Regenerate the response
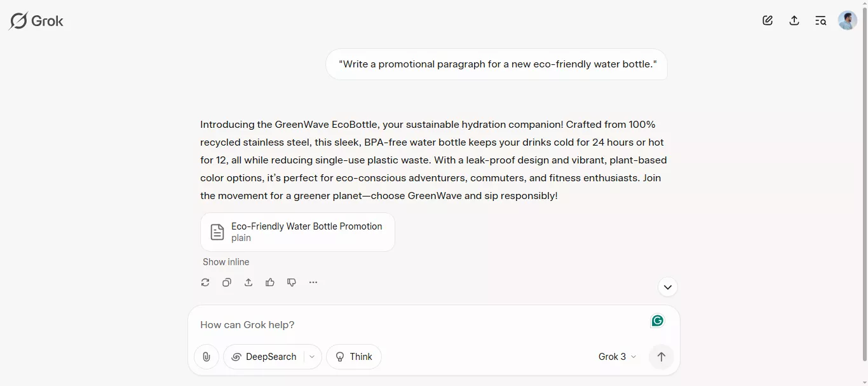Screen dimensions: 868x386 [205, 282]
